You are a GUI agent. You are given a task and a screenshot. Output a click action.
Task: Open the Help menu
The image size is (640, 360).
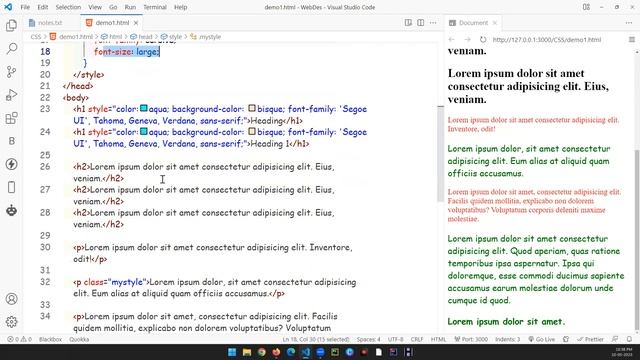pos(180,7)
